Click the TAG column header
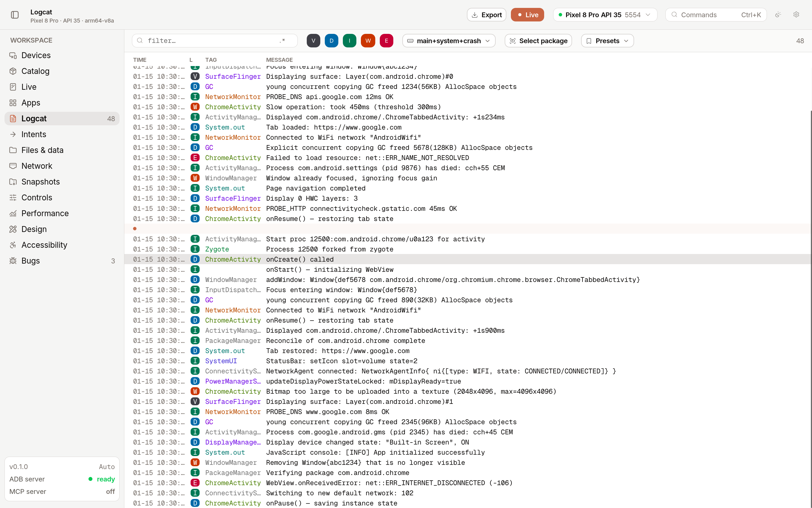 (211, 60)
